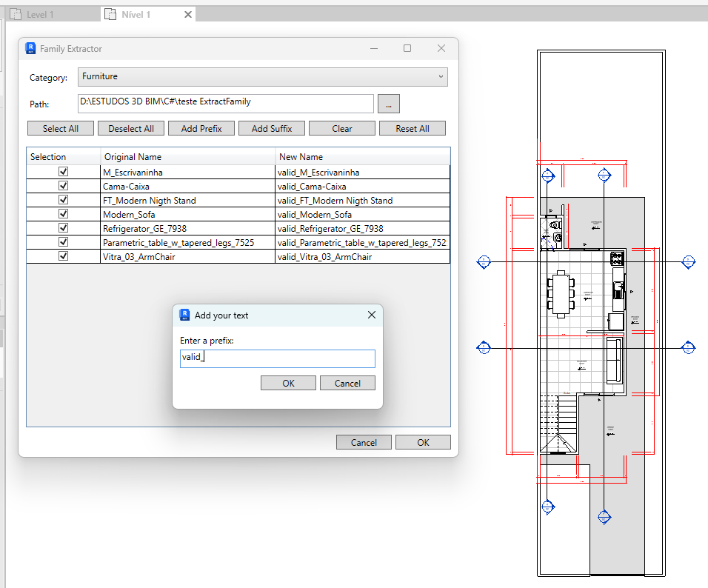The image size is (708, 588).
Task: Uncheck the M_Escrivaninha selection checkbox
Action: (x=63, y=172)
